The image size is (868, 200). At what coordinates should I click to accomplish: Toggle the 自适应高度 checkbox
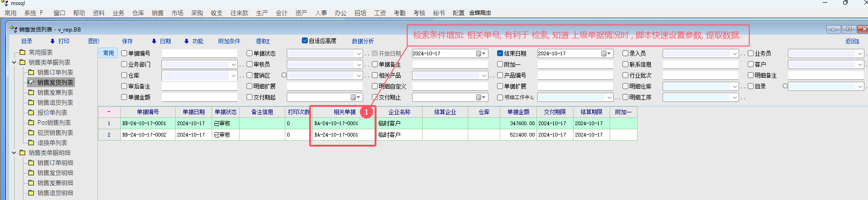[305, 41]
